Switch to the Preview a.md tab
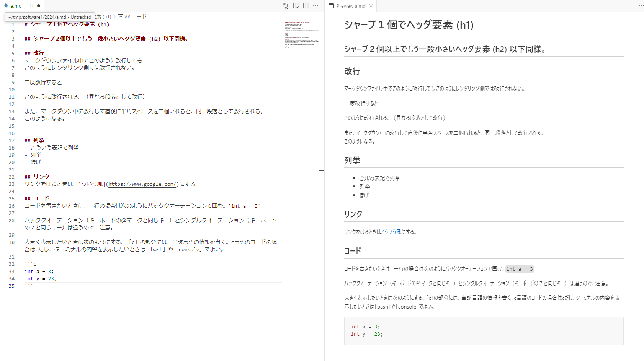The image size is (644, 361). 351,6
